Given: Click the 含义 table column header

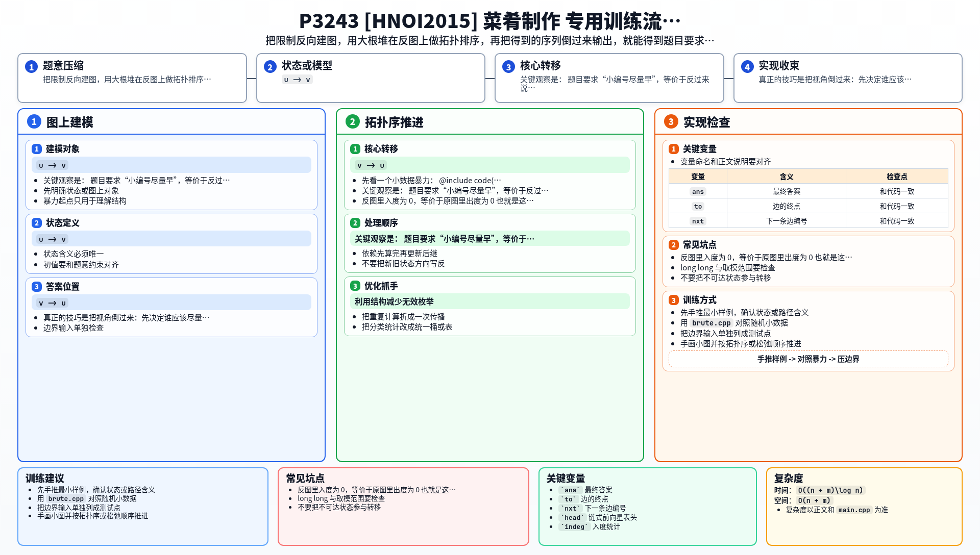Looking at the screenshot, I should coord(787,176).
